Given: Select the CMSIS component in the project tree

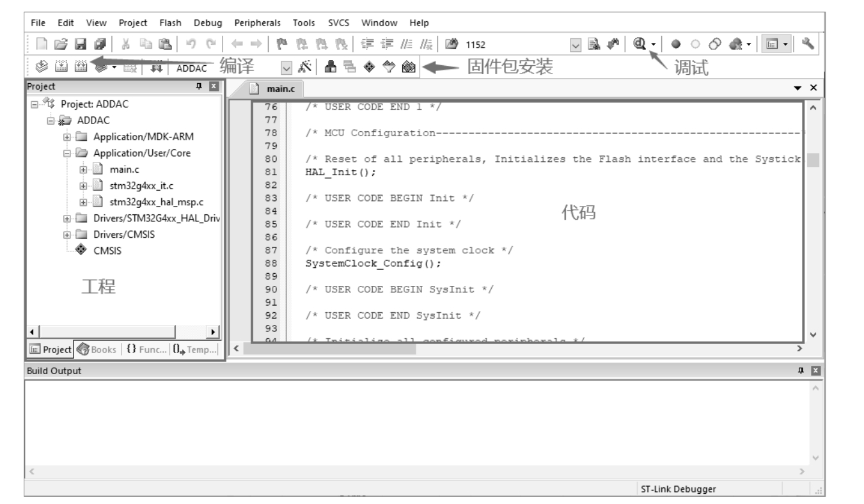Looking at the screenshot, I should tap(107, 251).
